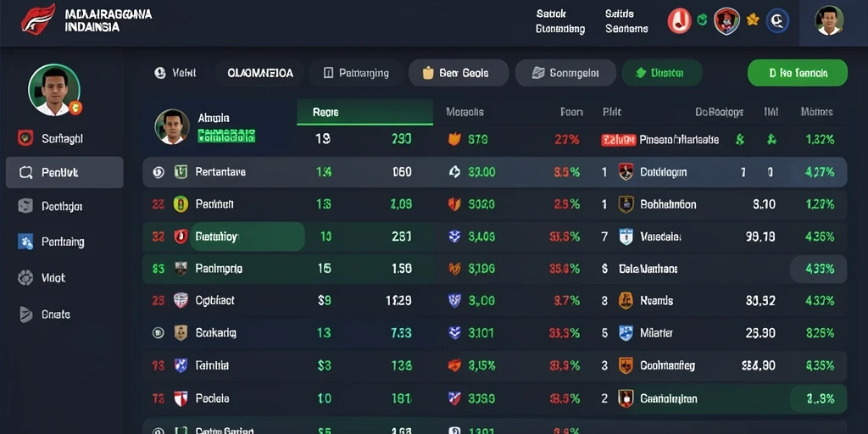Select the highlighted Rretatioy team row
This screenshot has width=868, height=434.
click(494, 237)
